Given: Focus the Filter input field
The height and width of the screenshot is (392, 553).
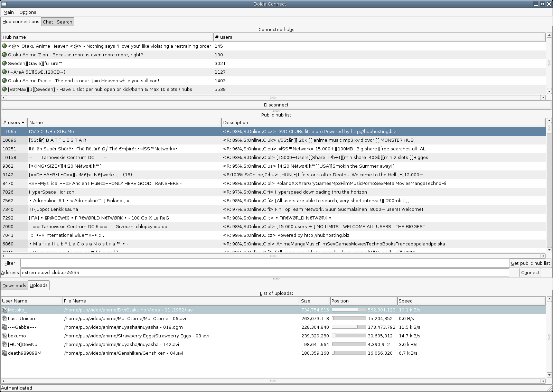Looking at the screenshot, I should pyautogui.click(x=264, y=263).
